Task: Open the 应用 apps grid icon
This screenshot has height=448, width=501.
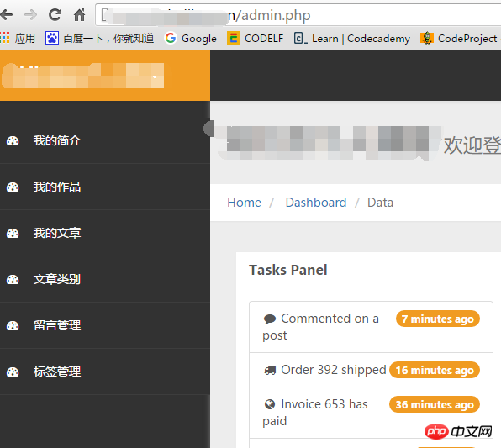Action: coord(5,38)
